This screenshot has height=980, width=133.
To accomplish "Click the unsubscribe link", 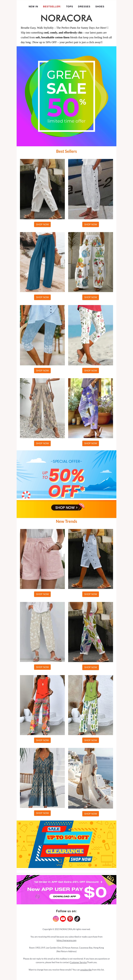I will click(x=86, y=969).
